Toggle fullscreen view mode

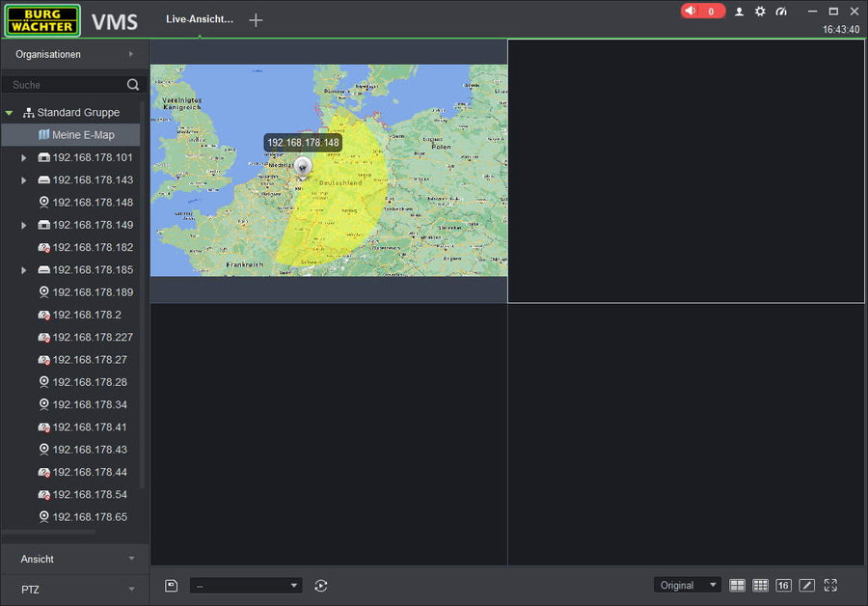[830, 586]
